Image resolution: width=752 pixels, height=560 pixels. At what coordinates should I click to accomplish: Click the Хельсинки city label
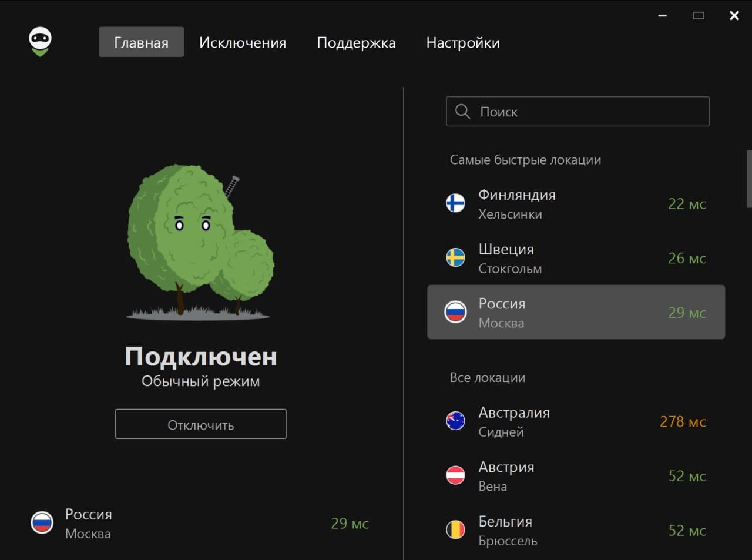pos(510,214)
